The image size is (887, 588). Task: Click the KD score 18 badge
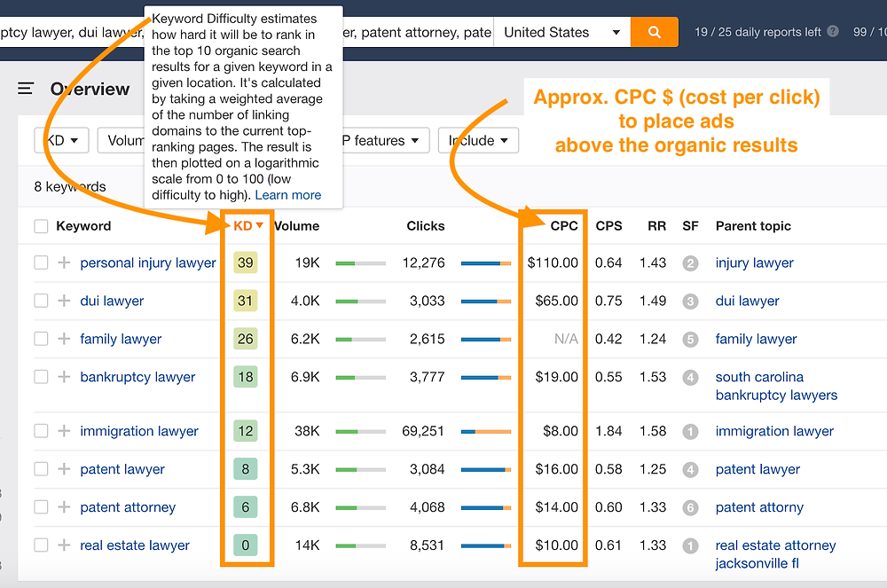coord(246,377)
